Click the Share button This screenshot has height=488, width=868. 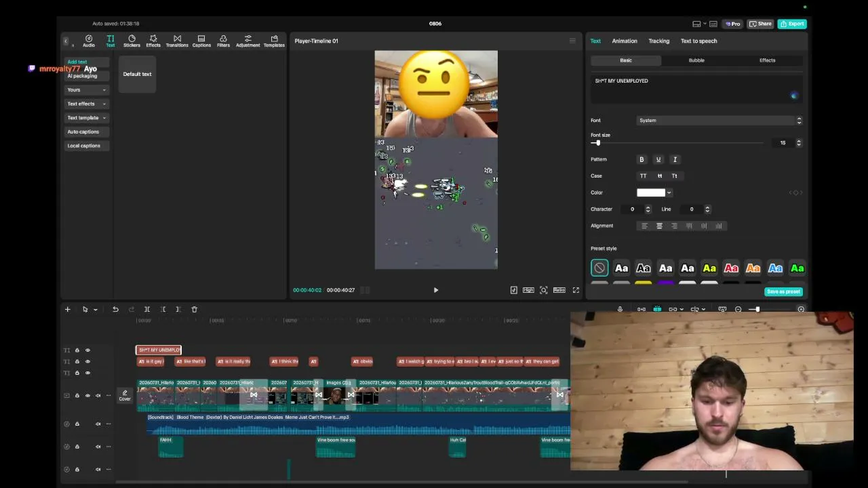(760, 24)
